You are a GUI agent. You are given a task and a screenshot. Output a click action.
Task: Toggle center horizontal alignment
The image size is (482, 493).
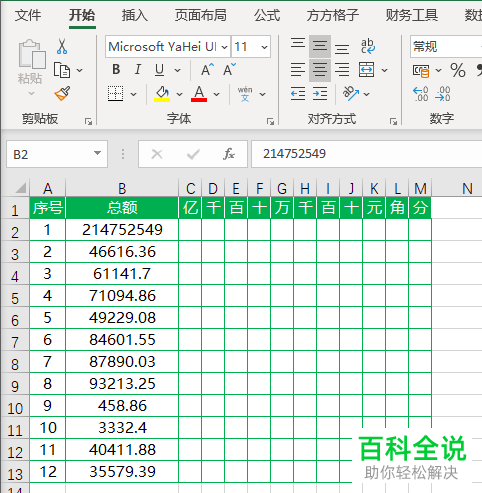(320, 70)
